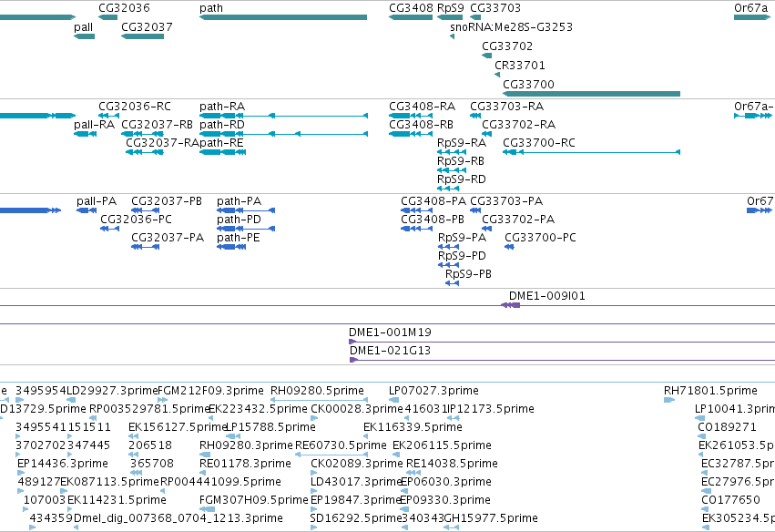
Task: Click the LP15788.5prime EST label
Action: point(270,427)
